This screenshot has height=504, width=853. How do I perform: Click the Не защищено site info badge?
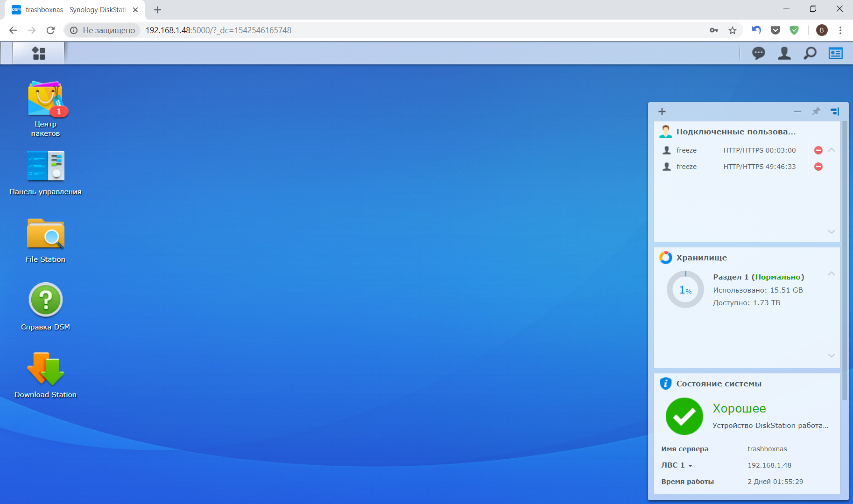103,30
